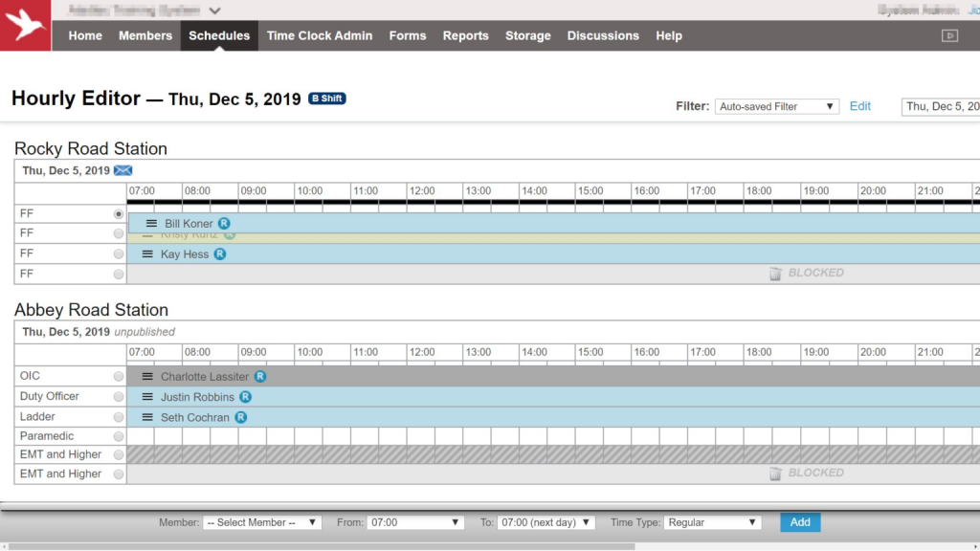The height and width of the screenshot is (551, 980).
Task: Click the Add button
Action: [799, 522]
